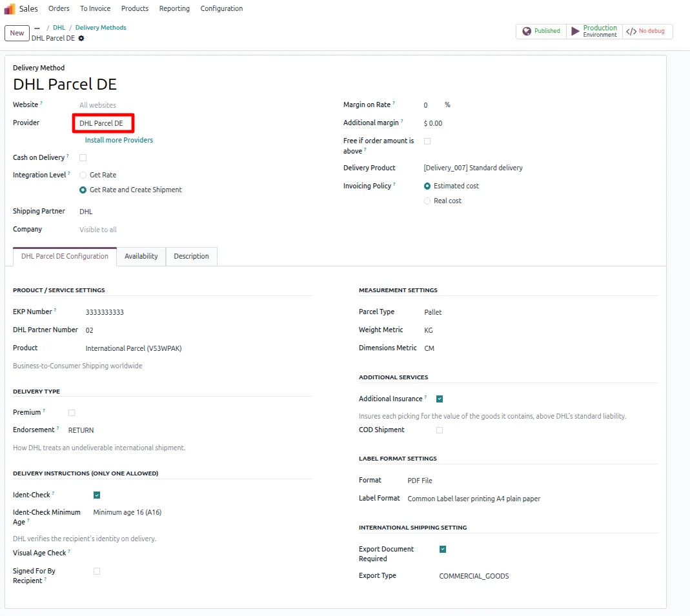Click the Production Environment play icon
This screenshot has width=690, height=616.
click(x=575, y=31)
